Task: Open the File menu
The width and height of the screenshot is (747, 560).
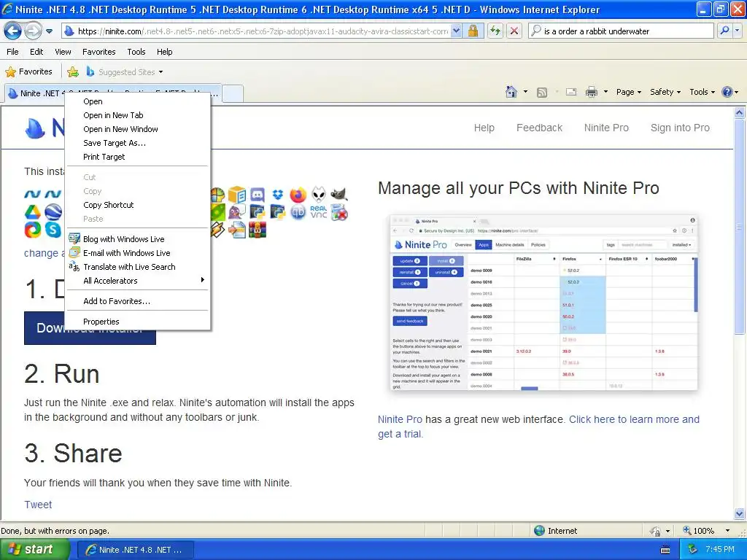Action: [x=13, y=52]
